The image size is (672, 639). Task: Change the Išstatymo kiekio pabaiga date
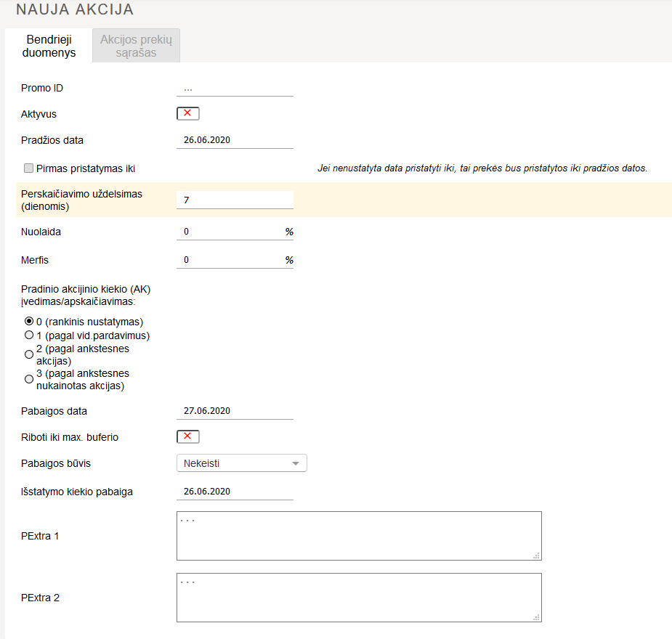click(234, 492)
